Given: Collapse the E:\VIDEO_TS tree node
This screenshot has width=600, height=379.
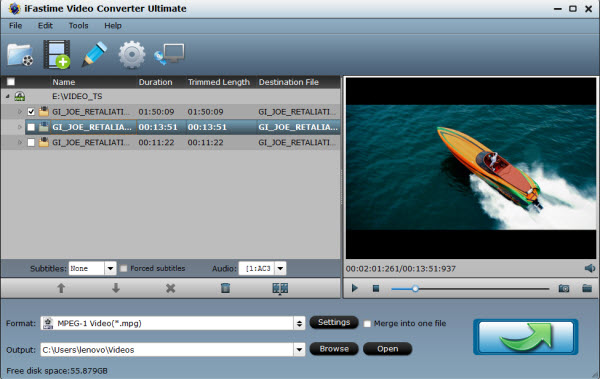Looking at the screenshot, I should [8, 96].
